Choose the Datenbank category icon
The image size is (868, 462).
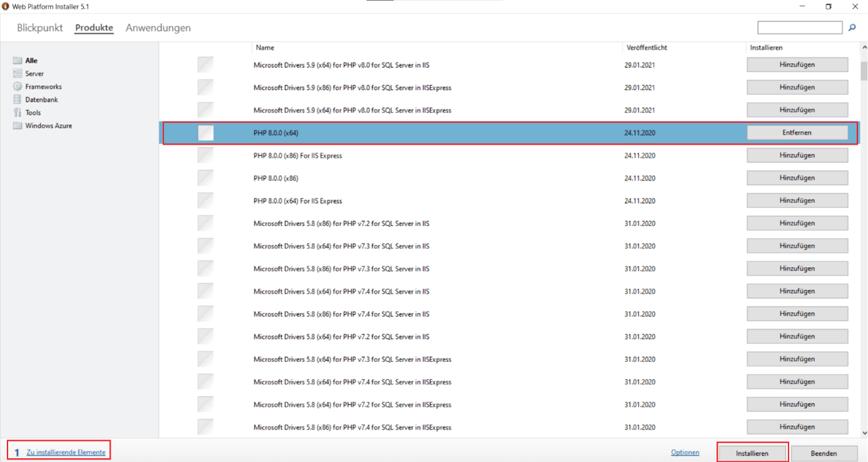coord(18,100)
